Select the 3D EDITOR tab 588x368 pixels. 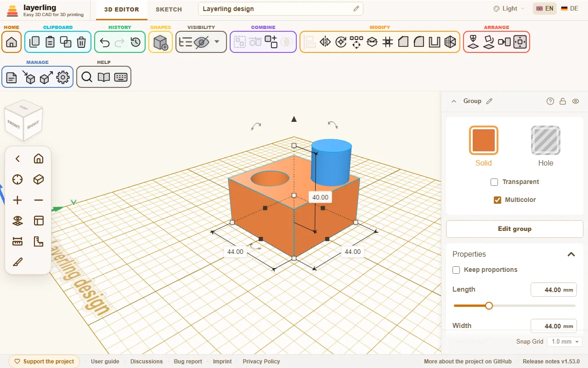121,9
